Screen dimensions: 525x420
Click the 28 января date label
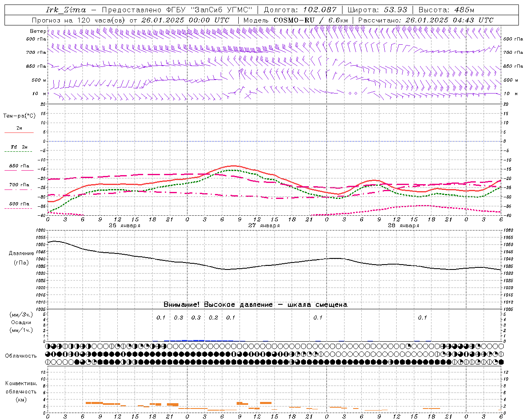(404, 226)
